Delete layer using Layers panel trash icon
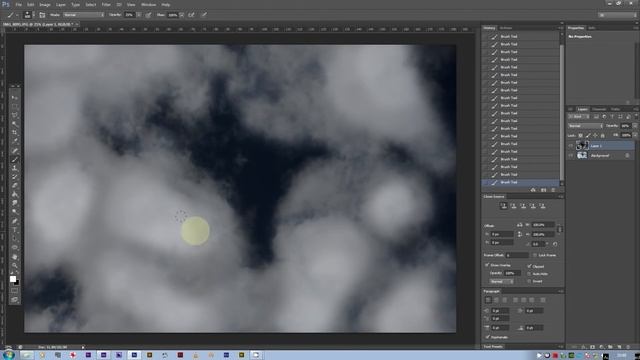The width and height of the screenshot is (640, 360). 628,347
